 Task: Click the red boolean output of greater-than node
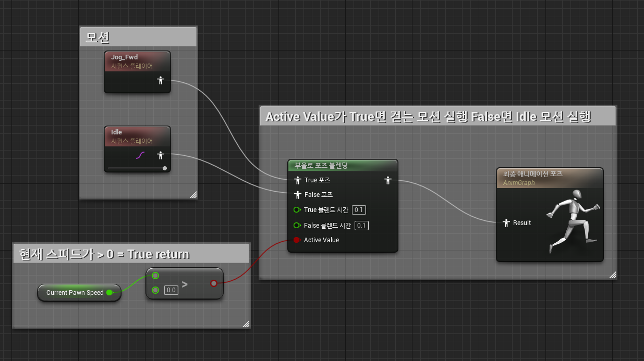click(x=213, y=283)
